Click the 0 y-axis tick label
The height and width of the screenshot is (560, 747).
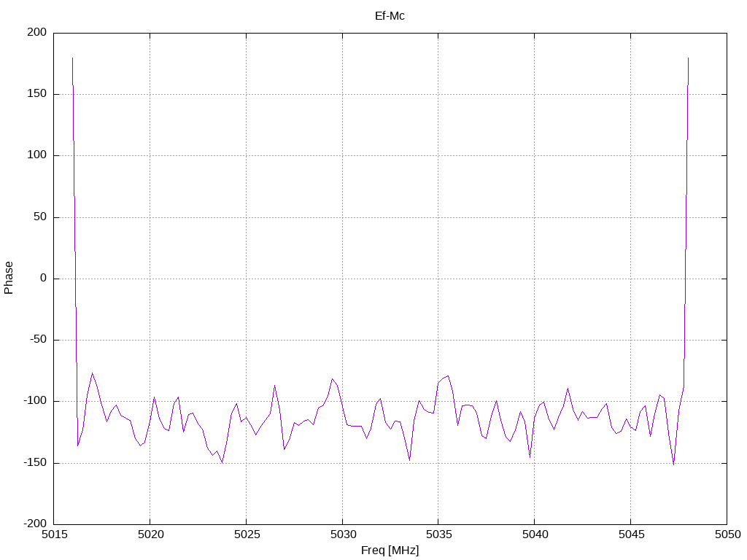(x=43, y=278)
